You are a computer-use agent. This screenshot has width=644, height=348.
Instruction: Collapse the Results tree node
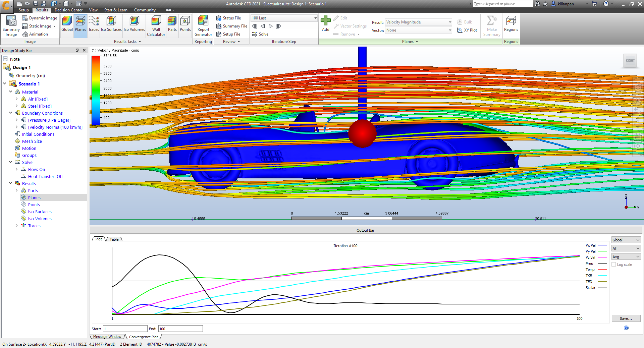(x=10, y=183)
